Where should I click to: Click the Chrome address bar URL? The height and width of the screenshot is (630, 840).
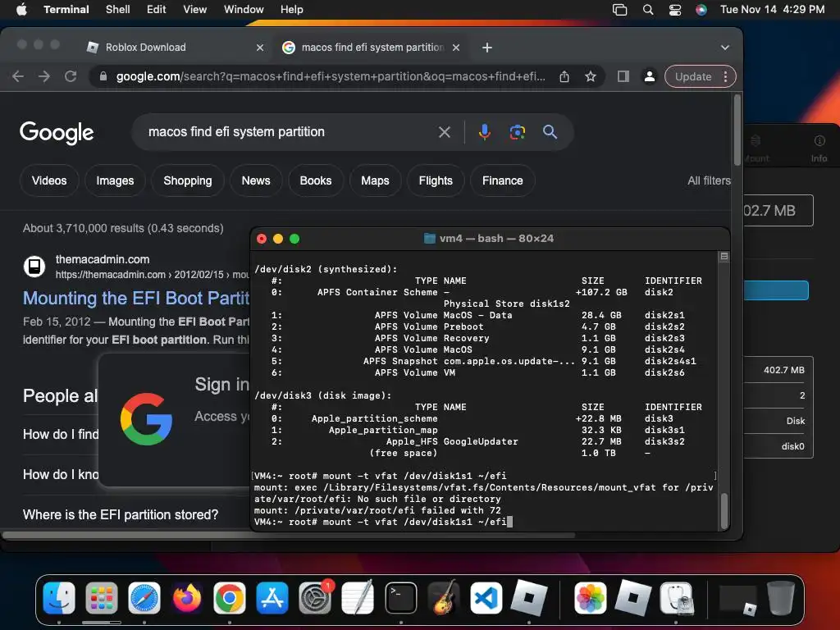331,76
